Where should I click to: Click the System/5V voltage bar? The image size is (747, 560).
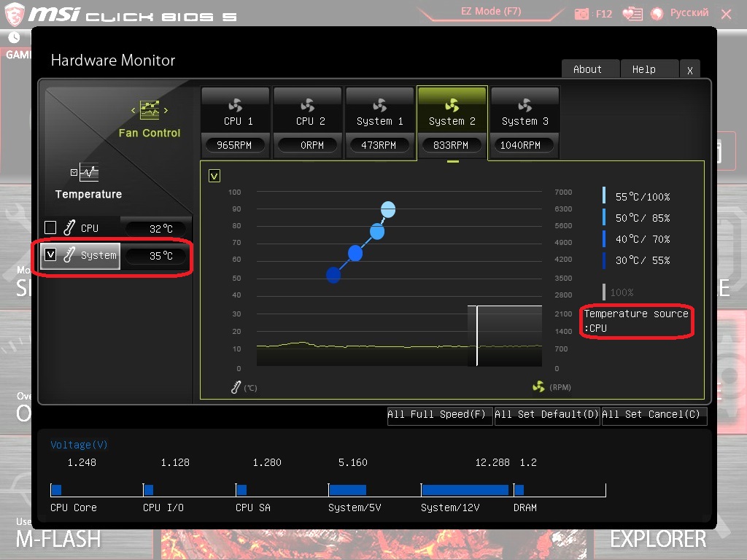click(348, 490)
